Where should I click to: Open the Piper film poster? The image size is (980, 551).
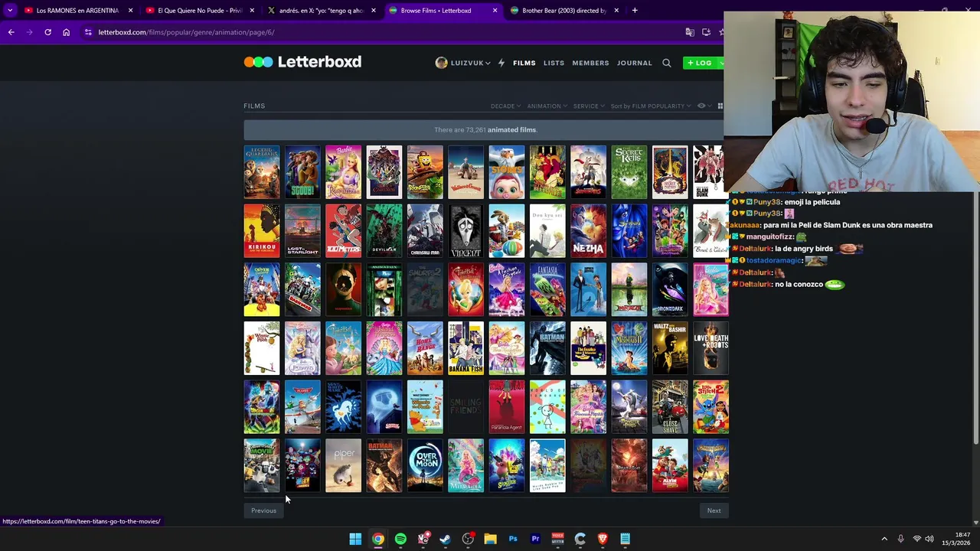tap(343, 465)
